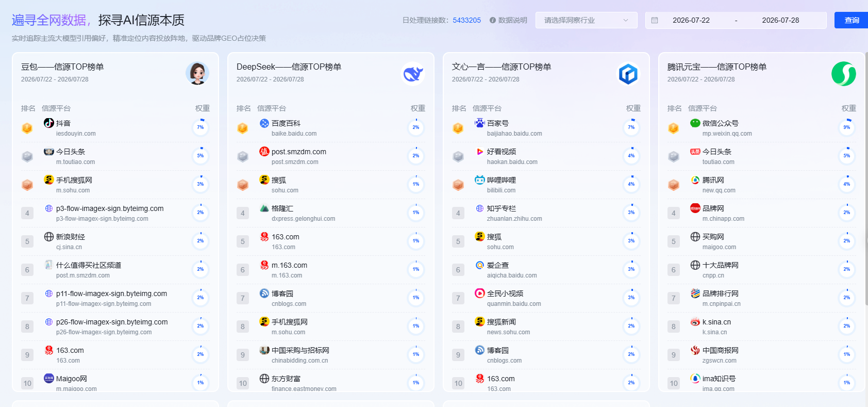Click the 爱企查 icon
Screen dimensions: 868x407
click(x=480, y=265)
